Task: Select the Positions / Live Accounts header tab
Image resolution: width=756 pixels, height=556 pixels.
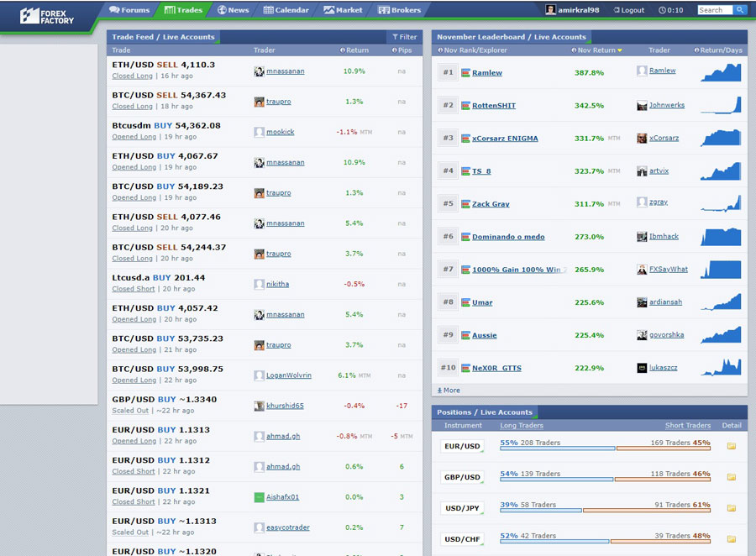Action: click(x=483, y=412)
